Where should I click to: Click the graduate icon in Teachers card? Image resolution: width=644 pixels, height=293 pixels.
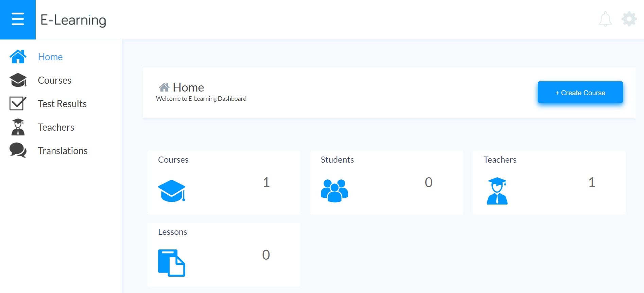pos(497,191)
